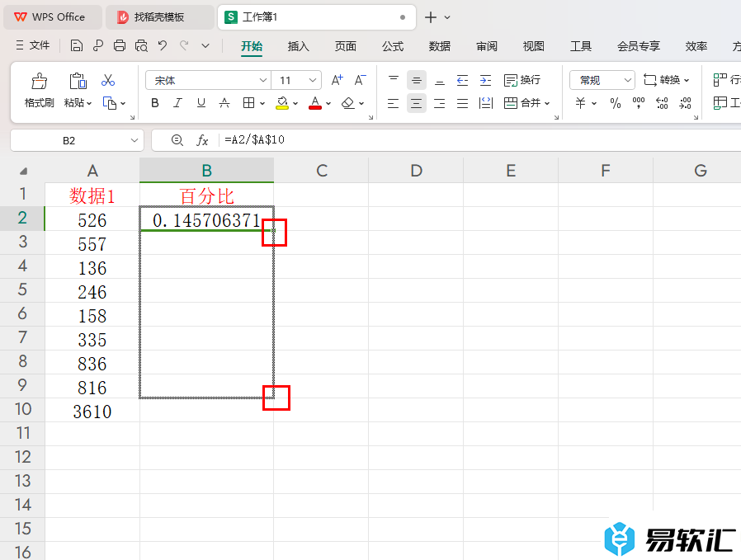Toggle bottom vertical alignment
The image size is (741, 560).
440,80
